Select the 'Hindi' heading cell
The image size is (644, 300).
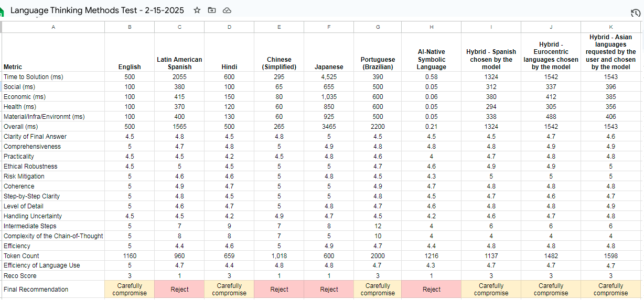click(229, 52)
